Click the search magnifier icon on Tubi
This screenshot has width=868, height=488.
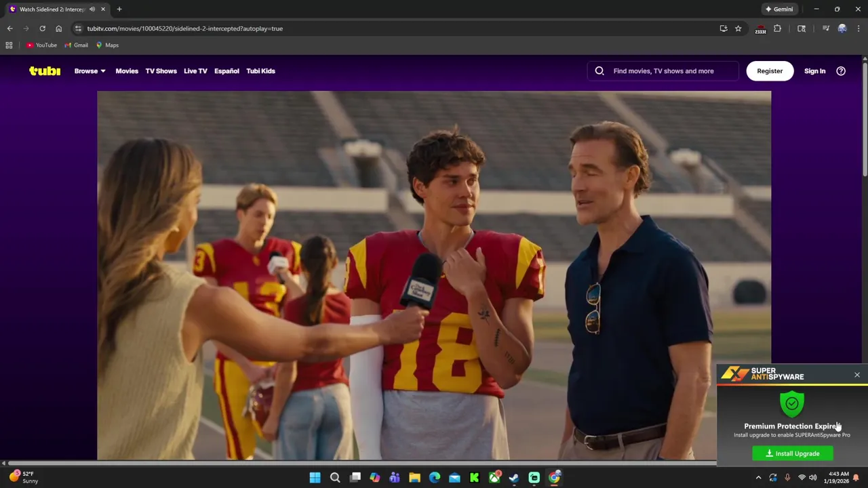599,70
